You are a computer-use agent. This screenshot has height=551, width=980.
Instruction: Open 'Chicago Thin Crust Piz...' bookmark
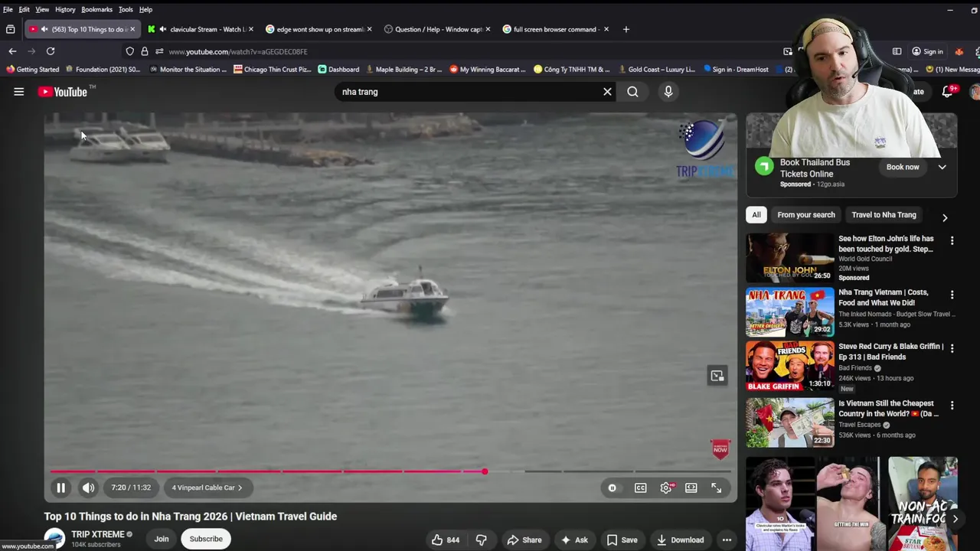point(273,69)
